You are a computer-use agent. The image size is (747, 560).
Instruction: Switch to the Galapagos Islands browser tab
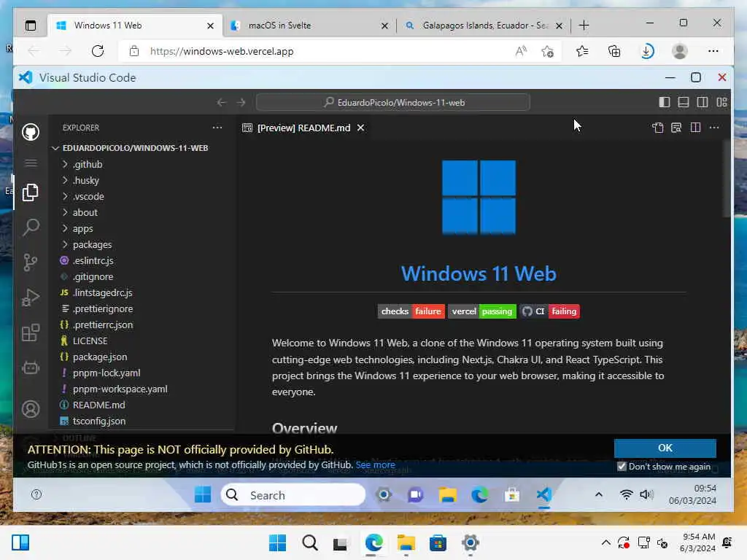[x=483, y=26]
